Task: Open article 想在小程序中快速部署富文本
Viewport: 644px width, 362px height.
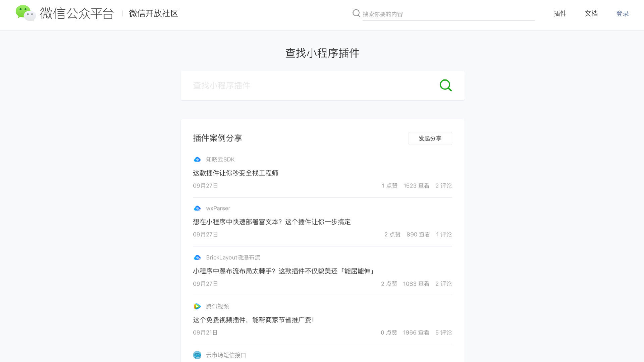Action: pos(272,222)
